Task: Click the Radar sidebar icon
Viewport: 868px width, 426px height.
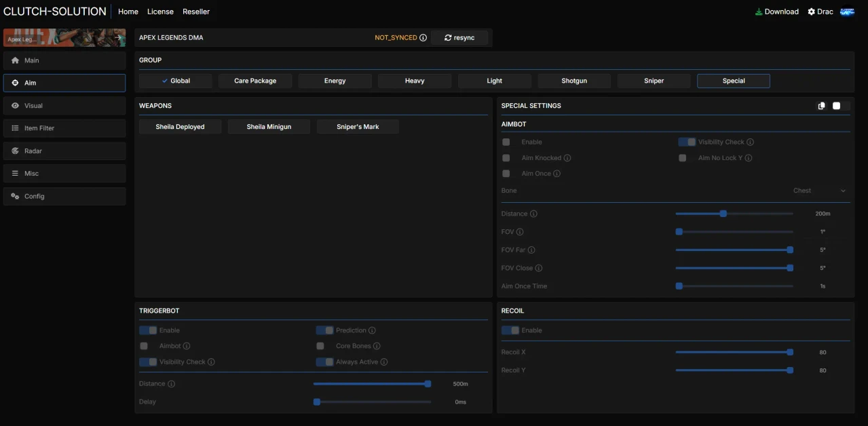Action: click(x=15, y=151)
